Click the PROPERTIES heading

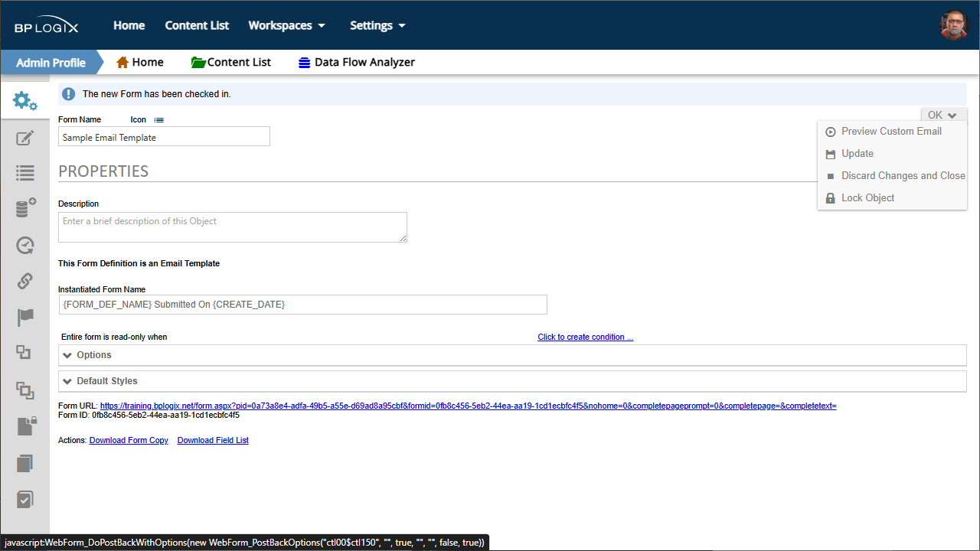click(103, 171)
